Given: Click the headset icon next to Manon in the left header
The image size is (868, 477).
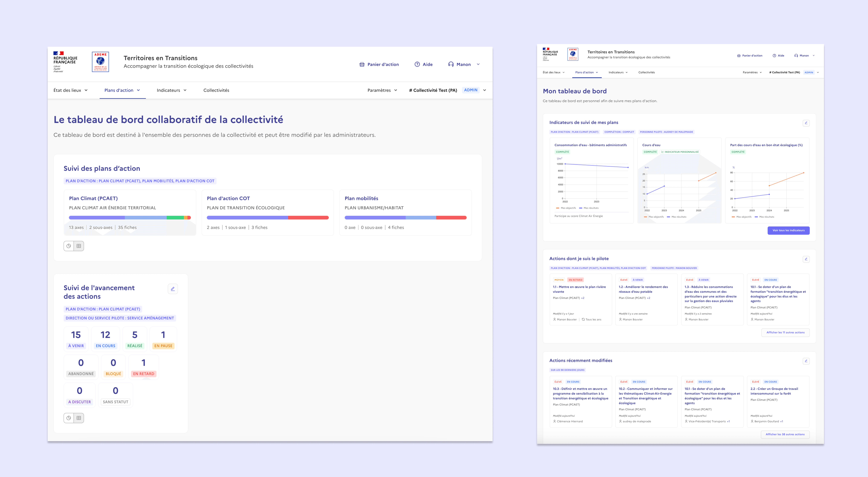Looking at the screenshot, I should point(451,64).
